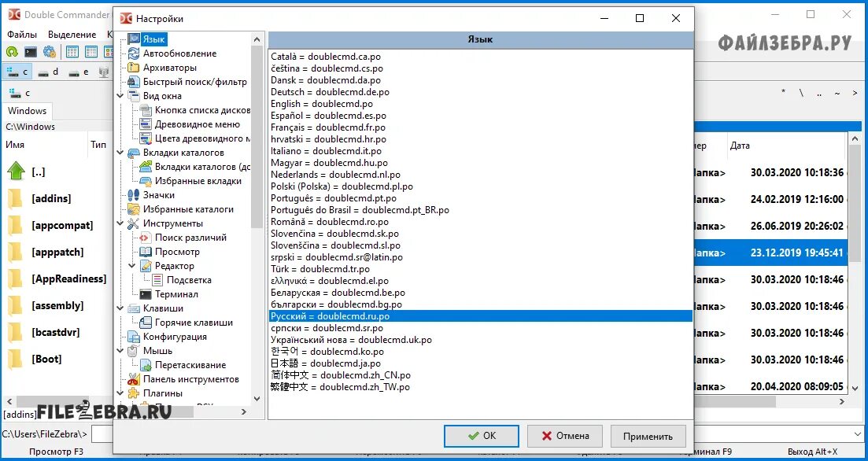Collapse the Инструменты tree node
The width and height of the screenshot is (868, 461).
pos(120,223)
